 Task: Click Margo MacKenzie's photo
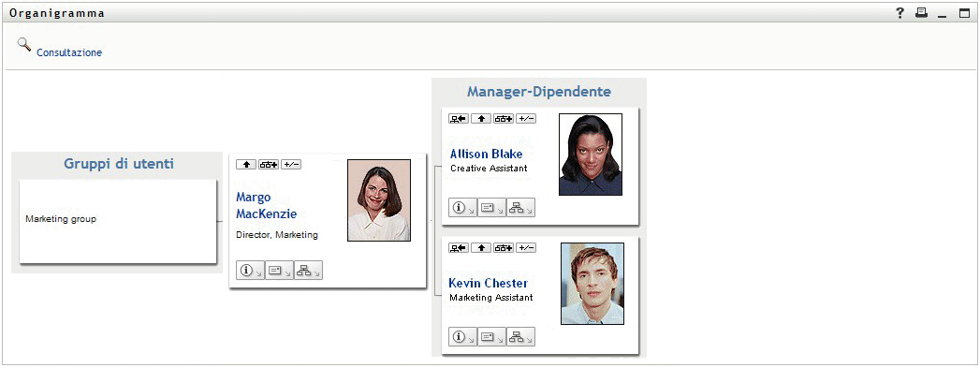click(x=379, y=200)
